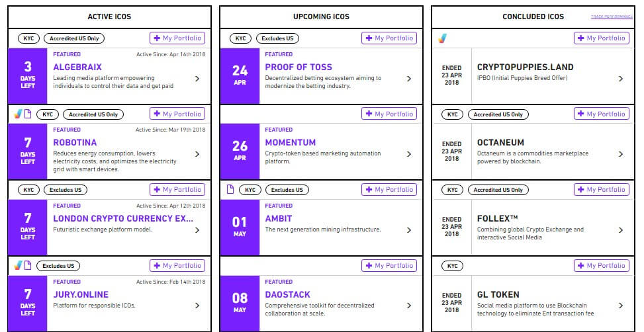Add DAOstack to My Portfolio
Image resolution: width=644 pixels, height=332 pixels.
389,265
